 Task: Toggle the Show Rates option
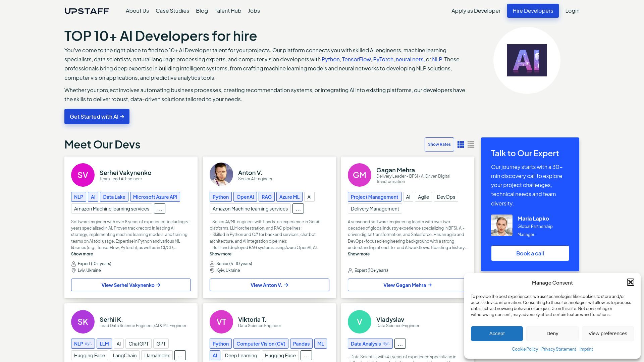[x=439, y=144]
